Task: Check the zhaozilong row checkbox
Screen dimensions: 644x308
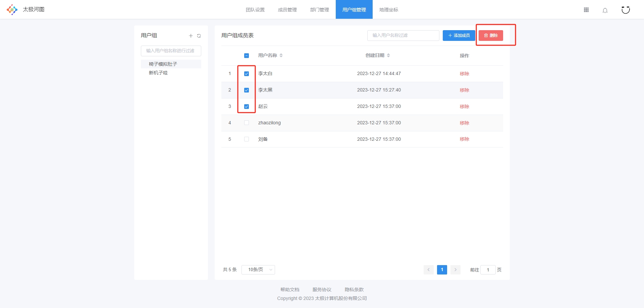Action: (247, 123)
